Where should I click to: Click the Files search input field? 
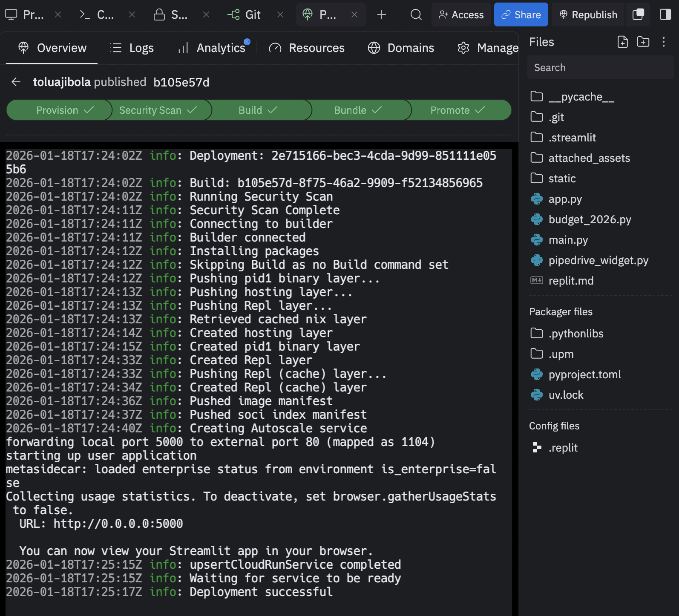[x=600, y=68]
